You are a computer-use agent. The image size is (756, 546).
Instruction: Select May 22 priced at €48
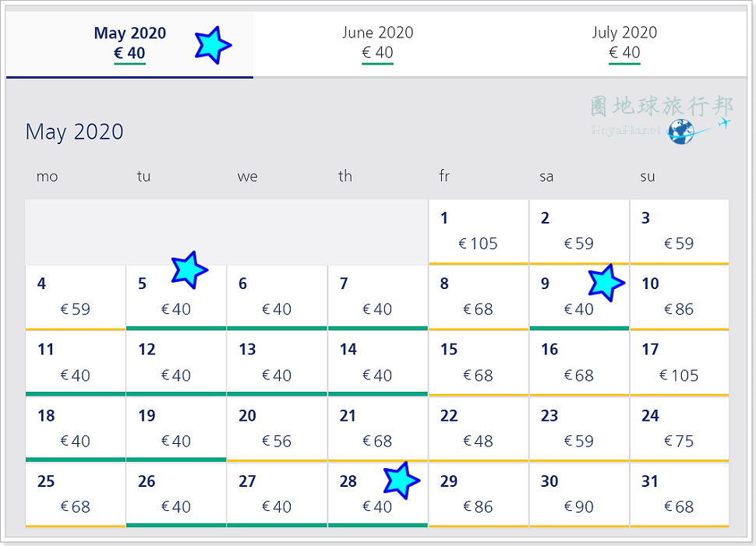pyautogui.click(x=478, y=428)
